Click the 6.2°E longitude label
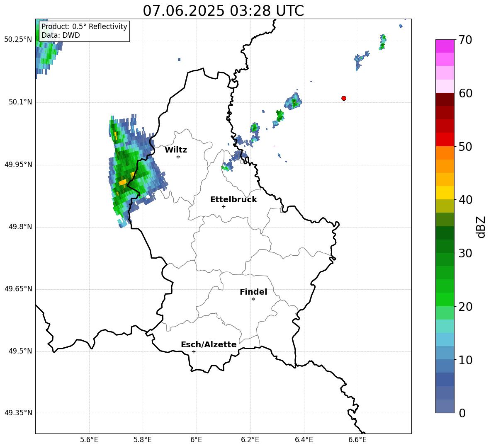 250,440
